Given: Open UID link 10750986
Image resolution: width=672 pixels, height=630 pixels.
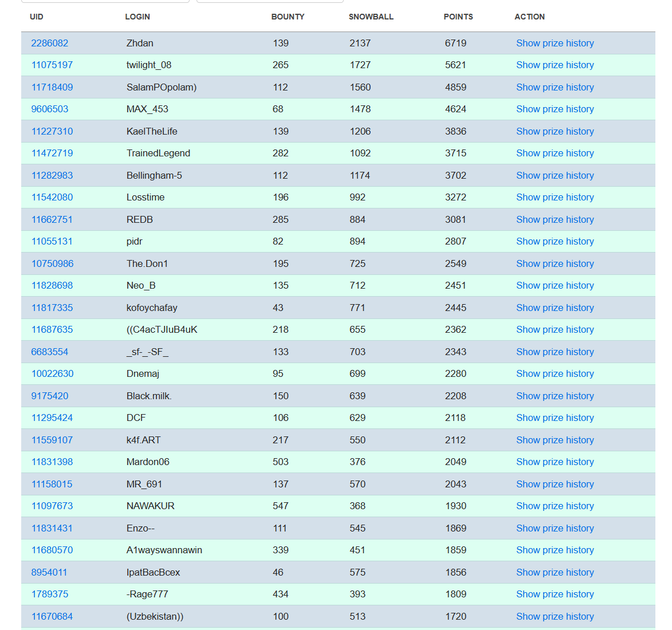Looking at the screenshot, I should (52, 263).
